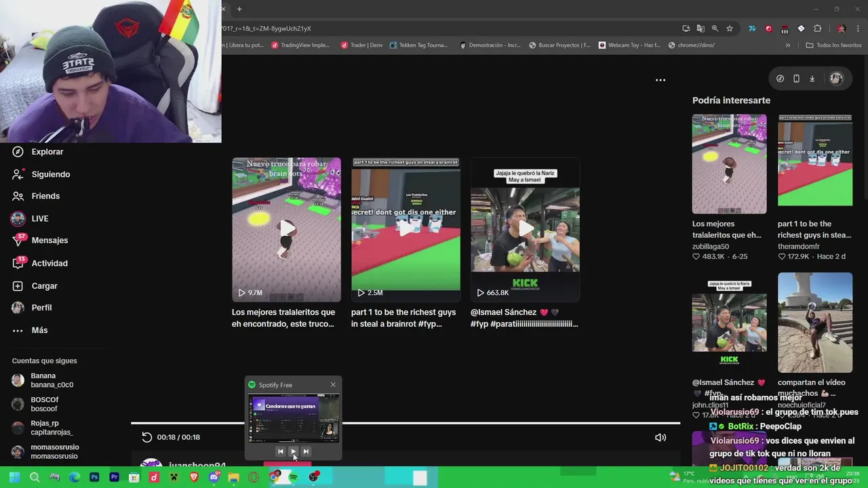Viewport: 868px width, 488px height.
Task: Open the Perfil page
Action: pyautogui.click(x=32, y=308)
